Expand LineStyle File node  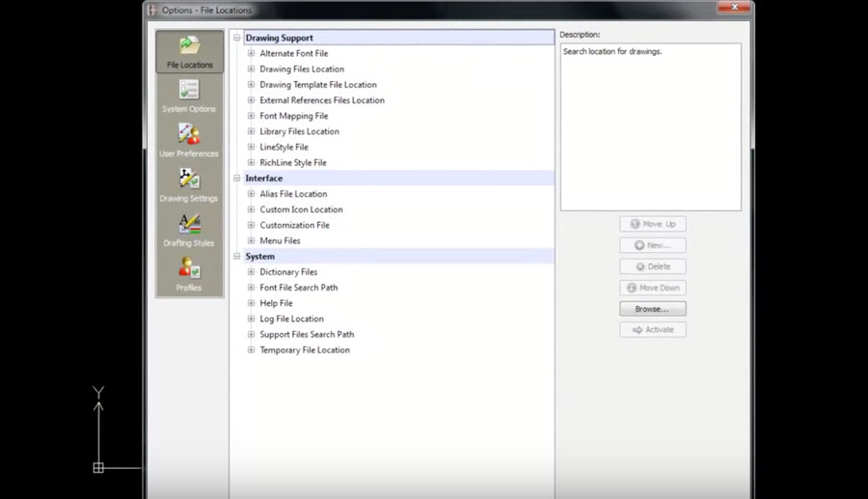pyautogui.click(x=252, y=147)
